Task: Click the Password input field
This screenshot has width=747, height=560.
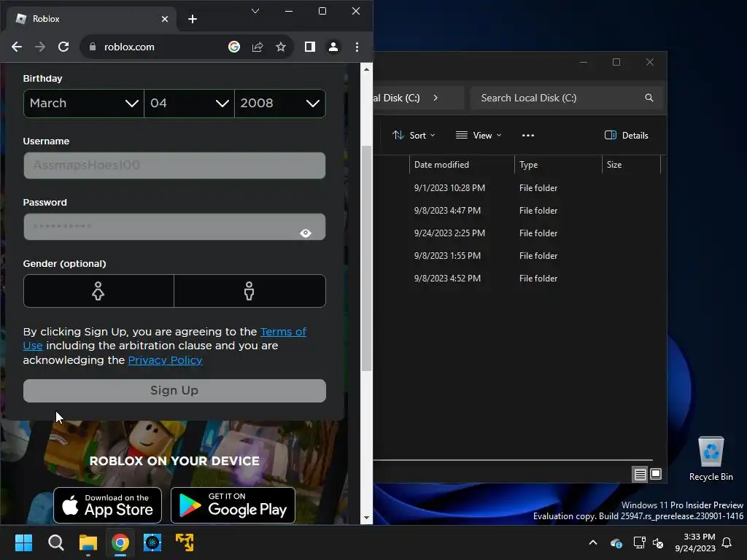Action: [x=174, y=227]
